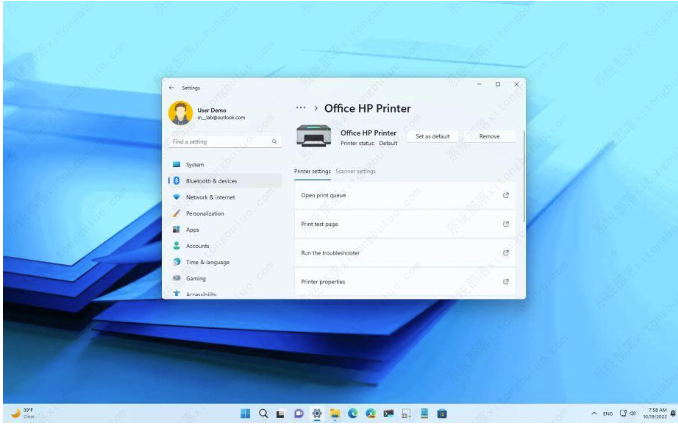Show hidden system tray icons

[x=594, y=414]
